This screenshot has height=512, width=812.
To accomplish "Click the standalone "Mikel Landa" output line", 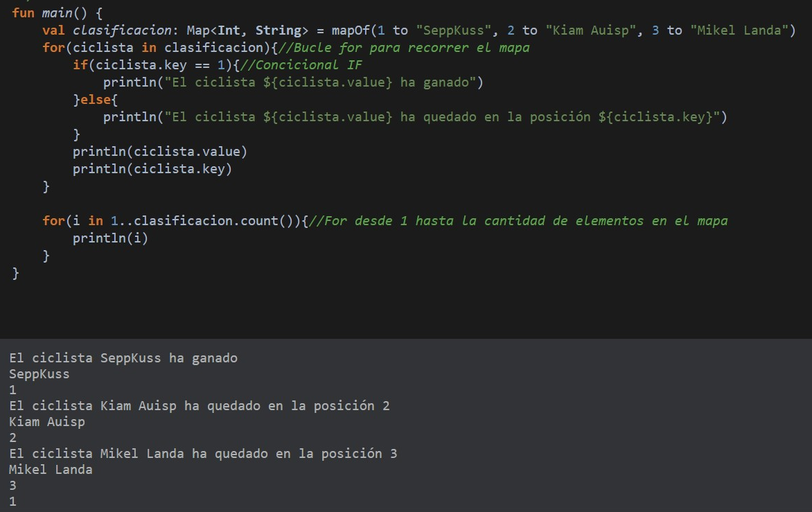I will (x=51, y=470).
